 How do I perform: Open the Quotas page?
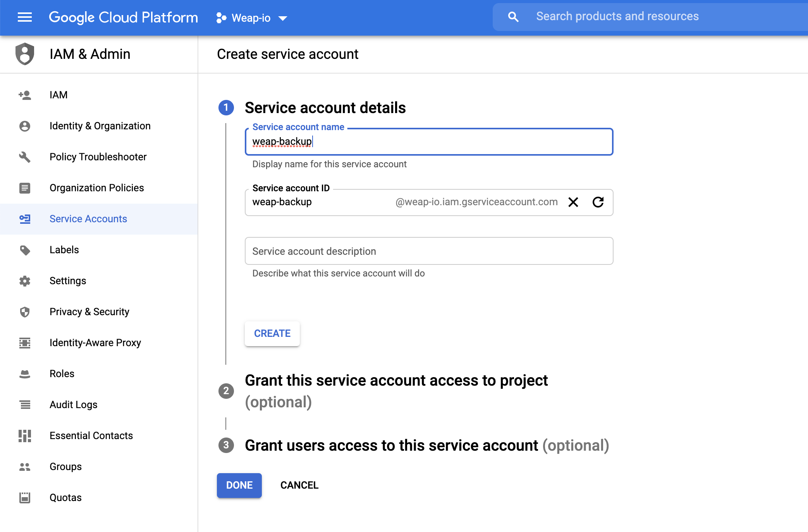99,498
